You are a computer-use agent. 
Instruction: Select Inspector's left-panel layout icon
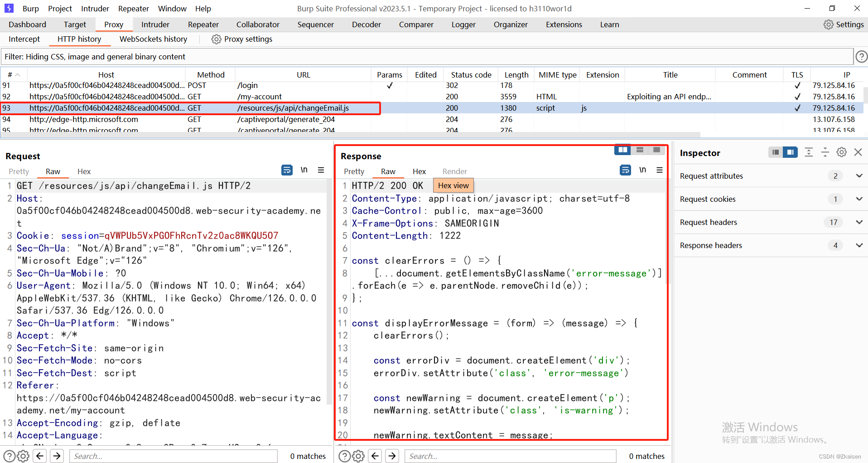click(775, 152)
